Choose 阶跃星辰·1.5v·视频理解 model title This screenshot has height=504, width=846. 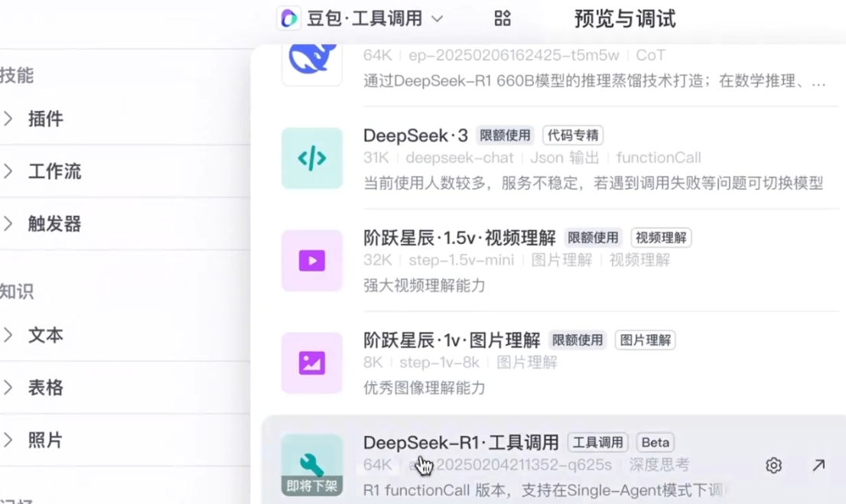(460, 238)
